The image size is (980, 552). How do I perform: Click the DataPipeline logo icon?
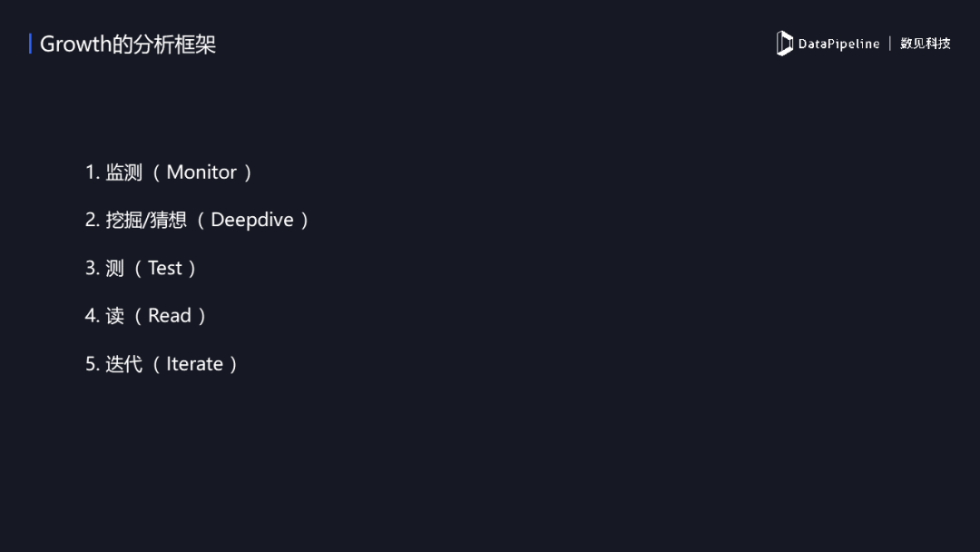[784, 44]
